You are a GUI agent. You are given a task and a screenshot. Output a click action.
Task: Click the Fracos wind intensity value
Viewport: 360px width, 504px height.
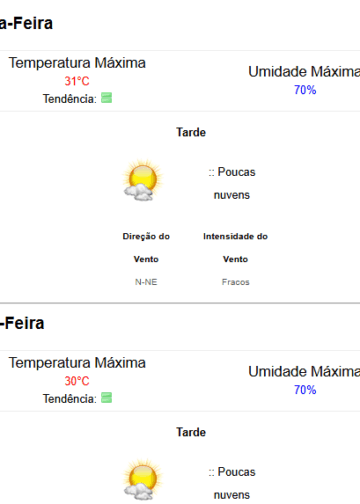tap(236, 282)
